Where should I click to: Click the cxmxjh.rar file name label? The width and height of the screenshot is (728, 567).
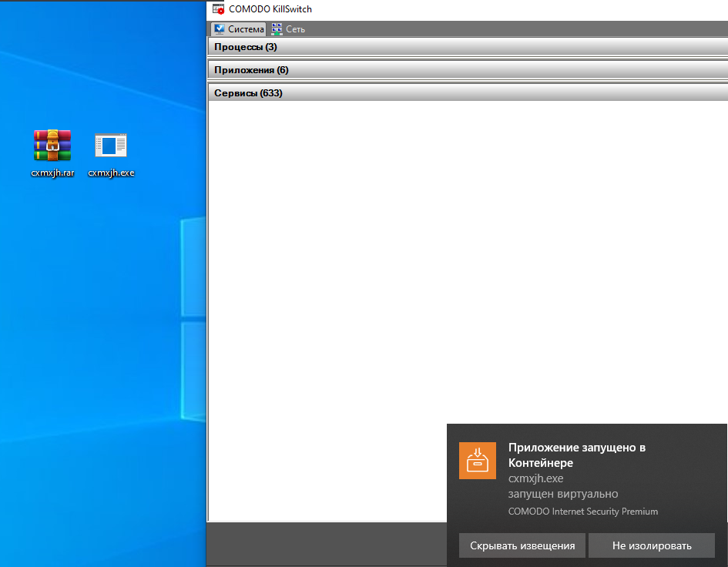click(x=52, y=173)
